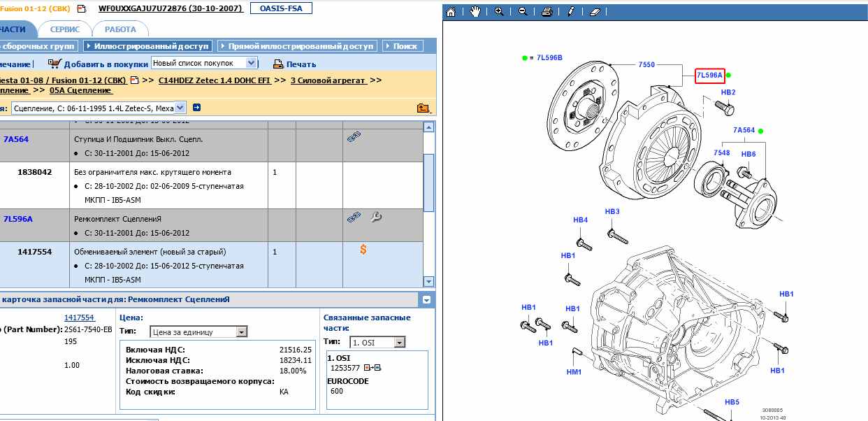The height and width of the screenshot is (421, 868).
Task: Zoom out of the parts diagram
Action: pos(523,12)
